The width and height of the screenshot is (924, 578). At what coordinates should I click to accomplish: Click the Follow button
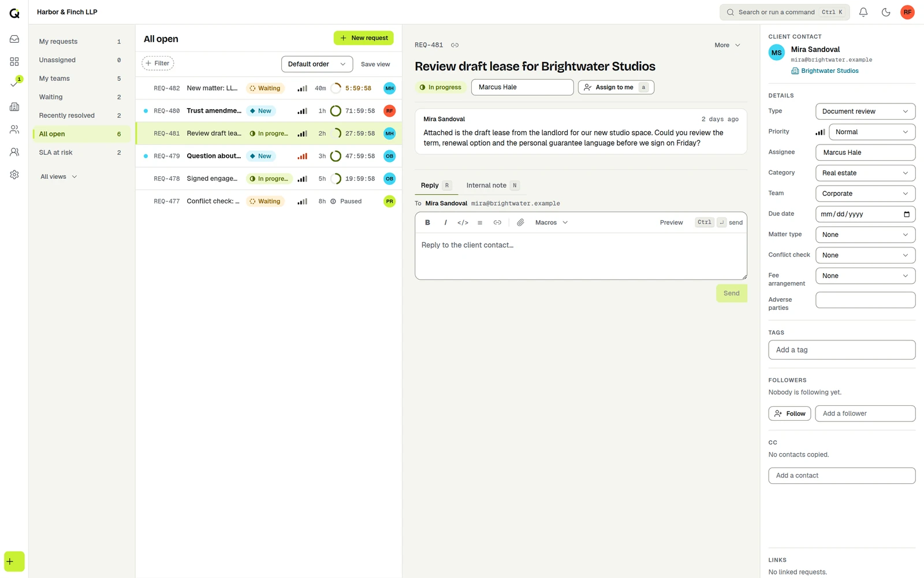pyautogui.click(x=789, y=414)
